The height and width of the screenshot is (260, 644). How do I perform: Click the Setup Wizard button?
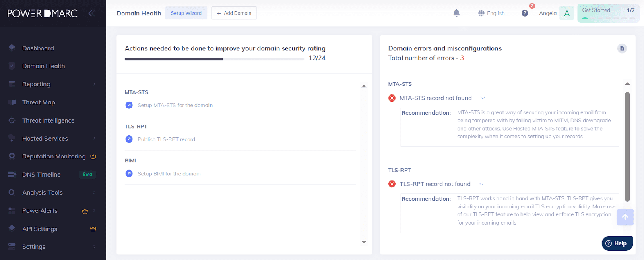coord(186,13)
